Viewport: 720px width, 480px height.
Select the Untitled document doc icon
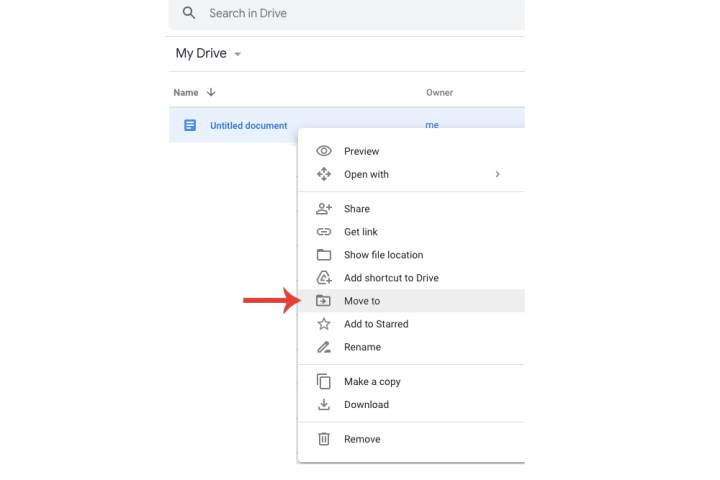click(190, 125)
